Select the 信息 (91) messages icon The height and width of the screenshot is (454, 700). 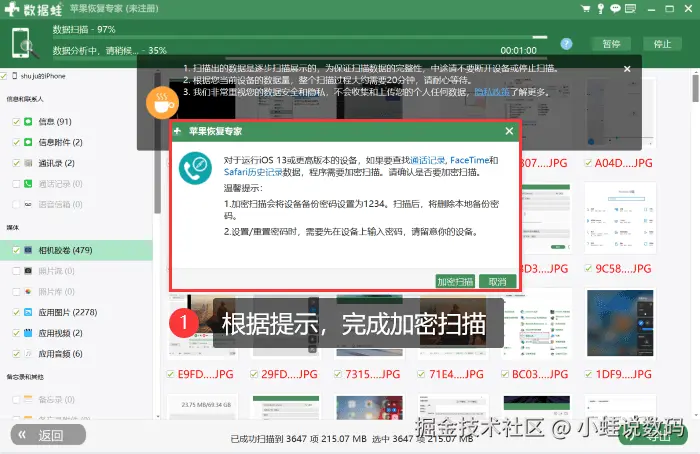[x=28, y=121]
